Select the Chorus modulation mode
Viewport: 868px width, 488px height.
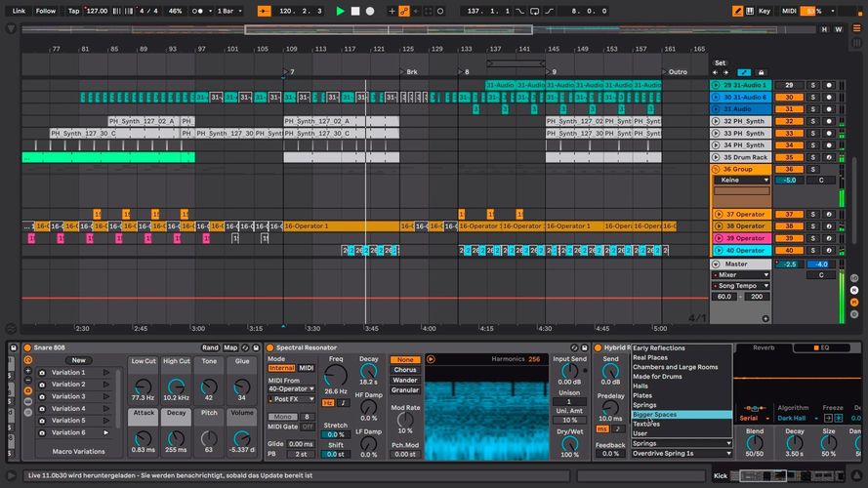405,370
